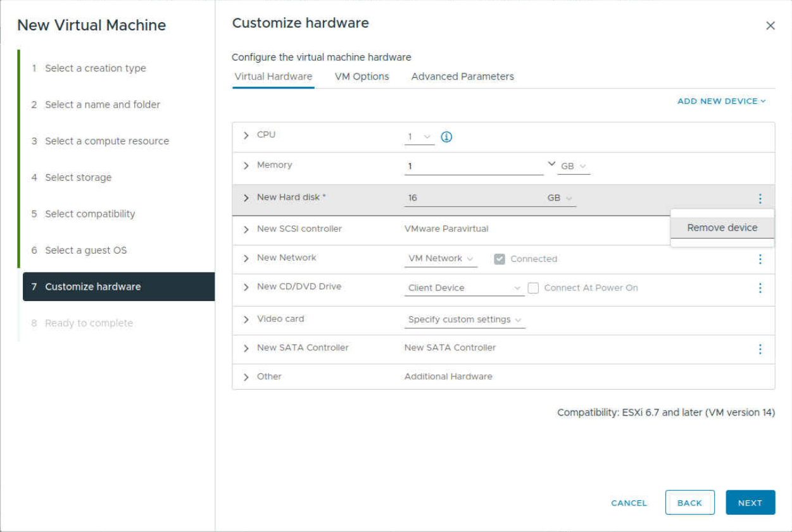This screenshot has height=532, width=792.
Task: Switch to the VM Options tab
Action: click(361, 77)
